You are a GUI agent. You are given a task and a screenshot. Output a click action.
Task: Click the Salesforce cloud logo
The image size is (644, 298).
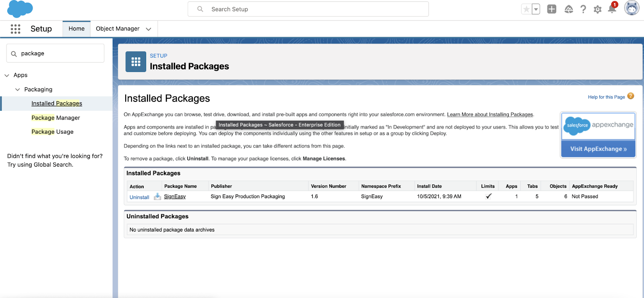(20, 9)
